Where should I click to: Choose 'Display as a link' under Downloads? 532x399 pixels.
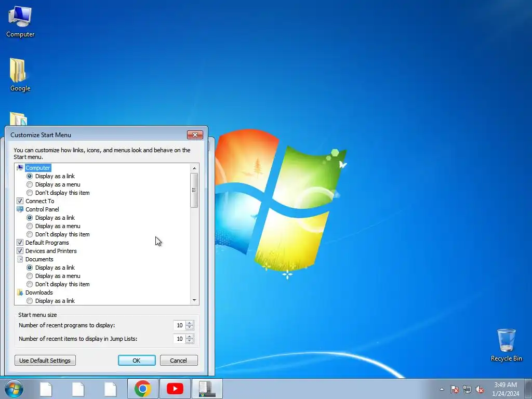coord(30,301)
